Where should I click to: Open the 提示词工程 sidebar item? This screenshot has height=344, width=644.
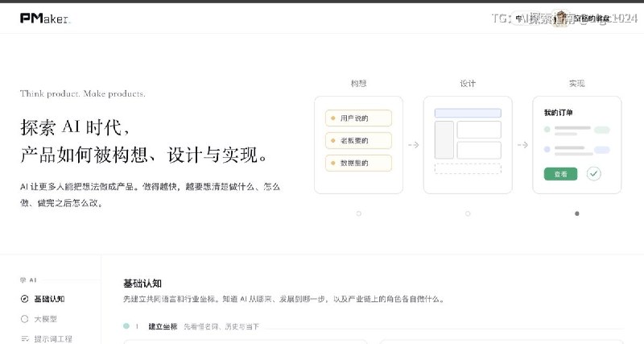pos(47,338)
